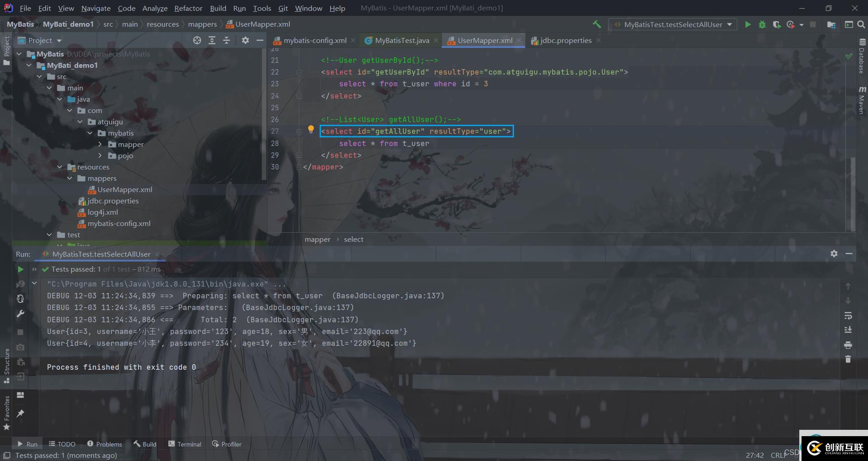Image resolution: width=868 pixels, height=461 pixels.
Task: Switch to jdbc.properties editor tab
Action: (x=565, y=40)
